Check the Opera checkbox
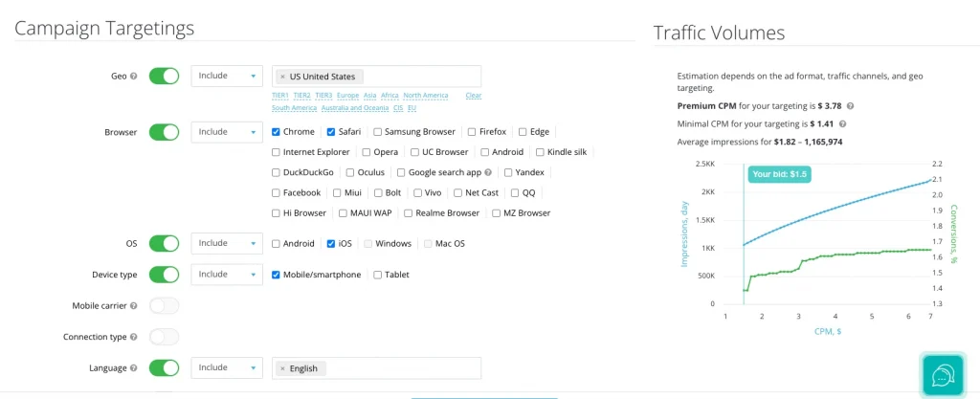Image resolution: width=980 pixels, height=399 pixels. (367, 152)
